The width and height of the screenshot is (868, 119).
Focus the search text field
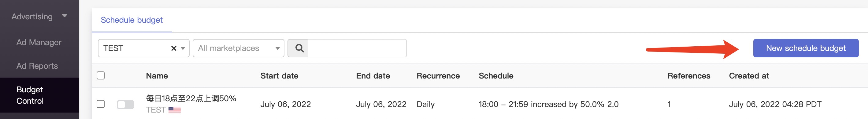357,48
